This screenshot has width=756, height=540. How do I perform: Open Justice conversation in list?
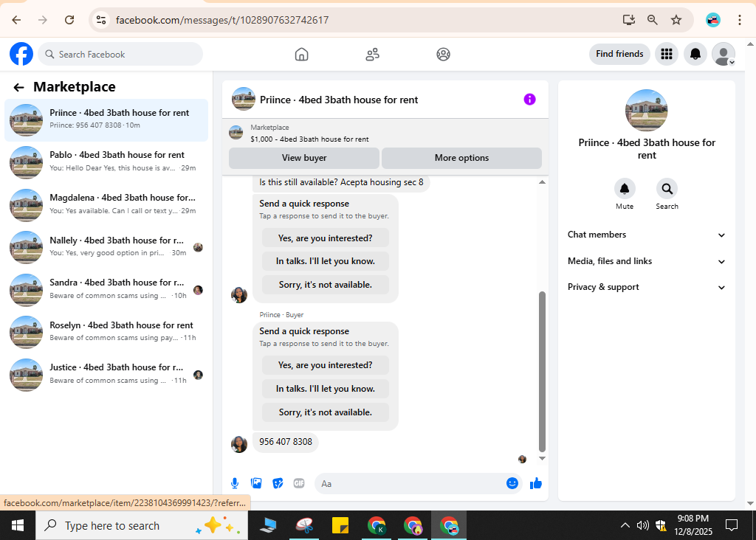tap(106, 374)
